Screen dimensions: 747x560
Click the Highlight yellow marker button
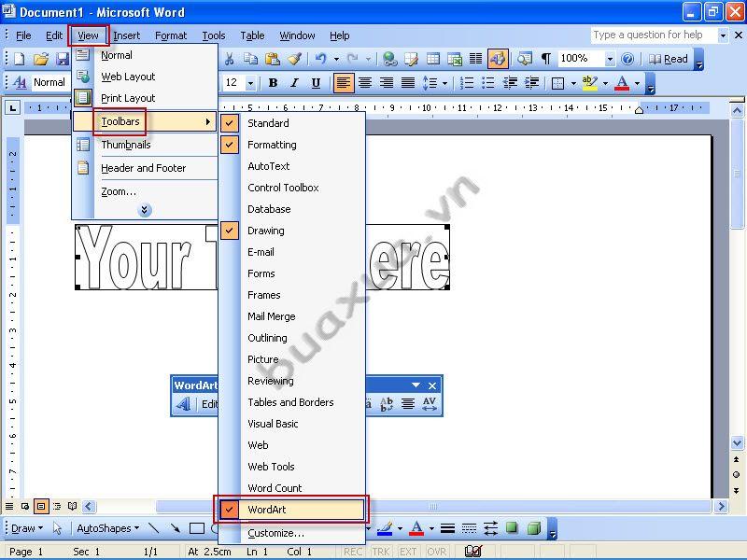pyautogui.click(x=590, y=83)
